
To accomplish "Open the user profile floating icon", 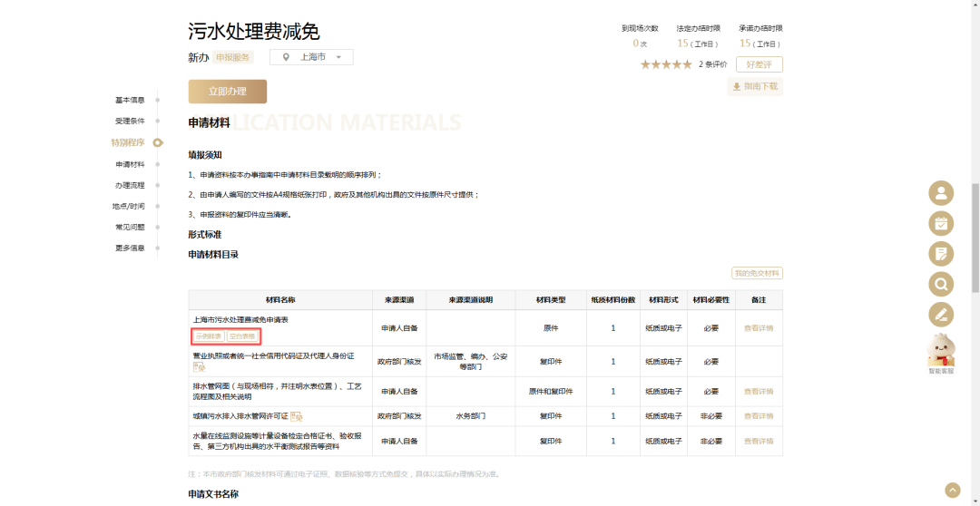I will [x=941, y=193].
